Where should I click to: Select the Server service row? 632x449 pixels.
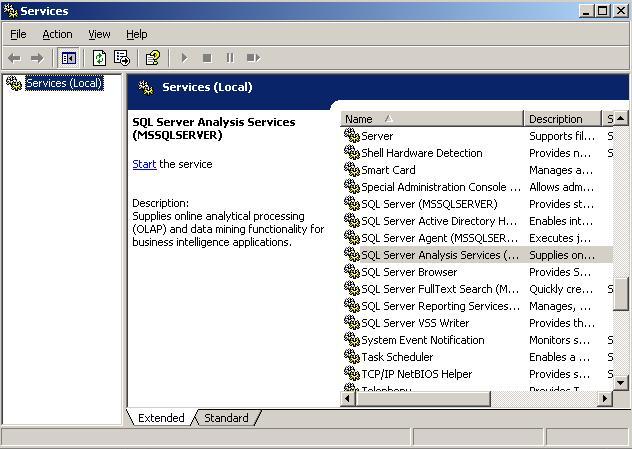click(x=478, y=136)
